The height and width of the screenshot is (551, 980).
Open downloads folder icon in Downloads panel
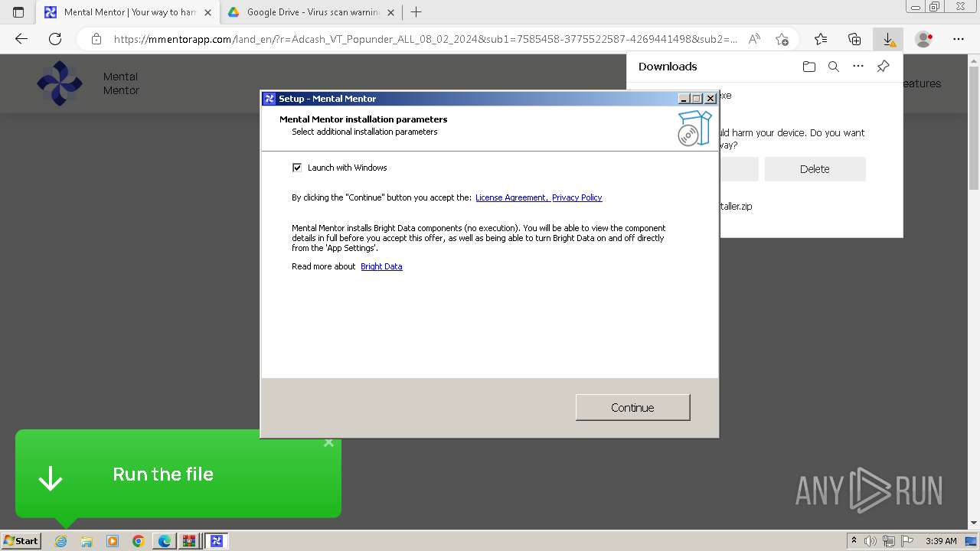point(809,67)
